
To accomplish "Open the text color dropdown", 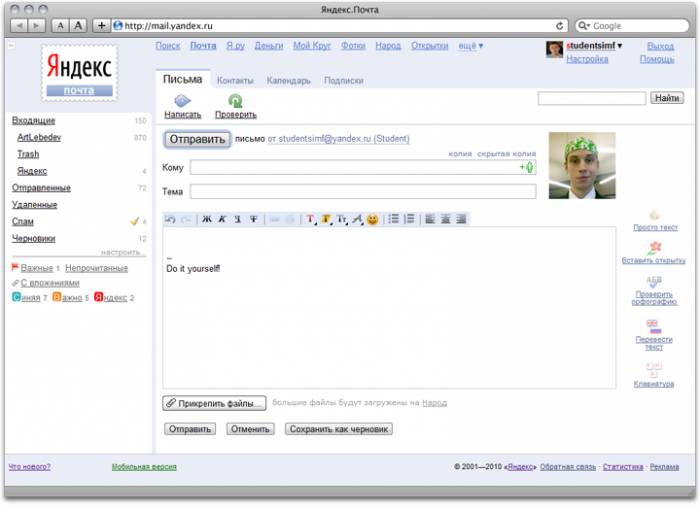I will click(x=311, y=219).
